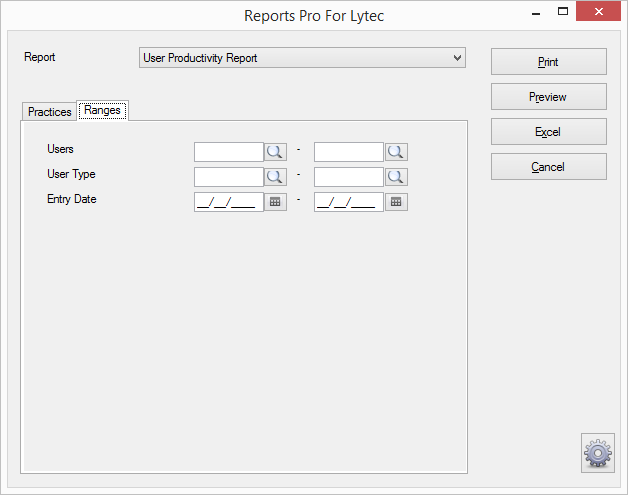Viewport: 628px width, 495px height.
Task: Switch to the Practices tab
Action: point(49,111)
